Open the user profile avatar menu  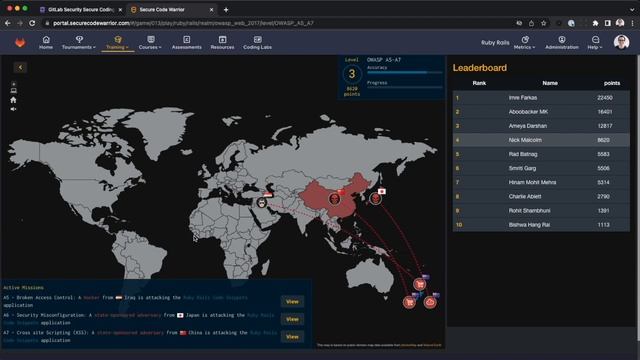point(621,42)
